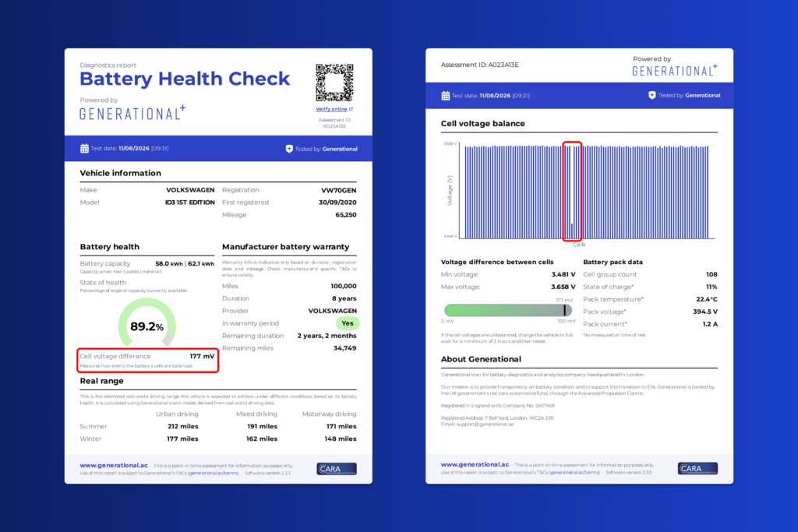The image size is (798, 532).
Task: Click the Real range heading
Action: (102, 381)
